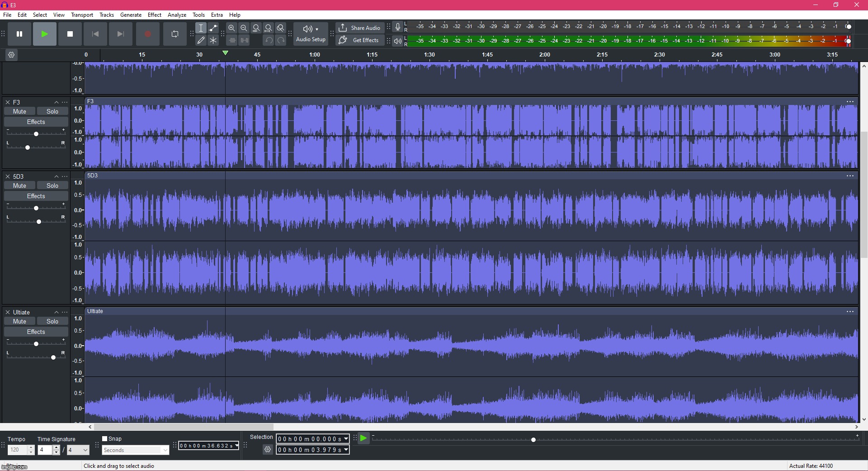The image size is (868, 471).
Task: Open selection options gear icon
Action: (268, 450)
